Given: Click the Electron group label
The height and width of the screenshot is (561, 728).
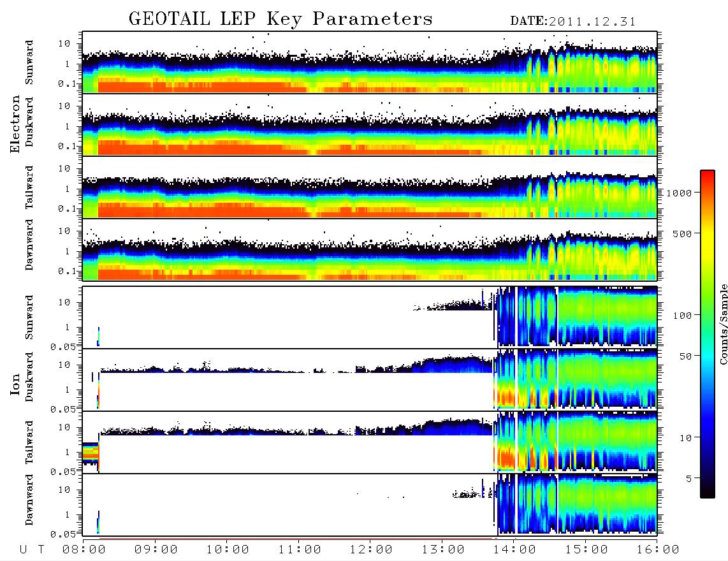Looking at the screenshot, I should (x=15, y=124).
